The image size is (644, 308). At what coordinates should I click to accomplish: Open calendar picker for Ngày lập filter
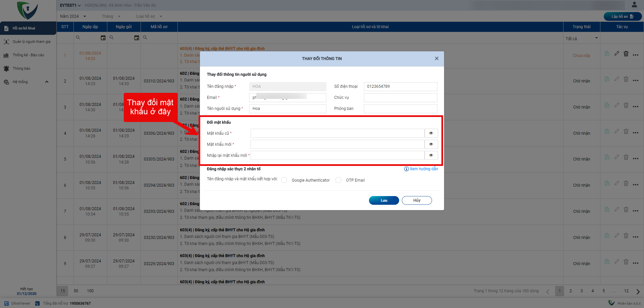[x=103, y=38]
